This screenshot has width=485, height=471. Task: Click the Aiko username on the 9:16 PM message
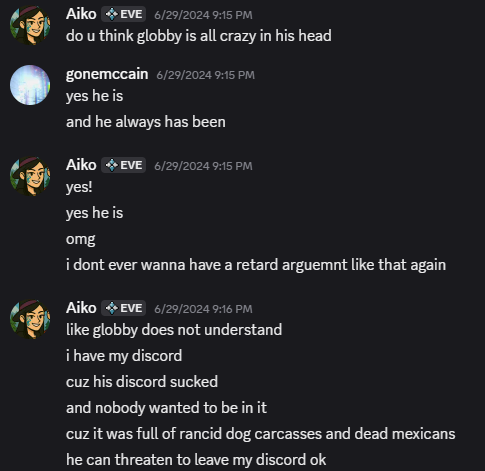(x=81, y=308)
